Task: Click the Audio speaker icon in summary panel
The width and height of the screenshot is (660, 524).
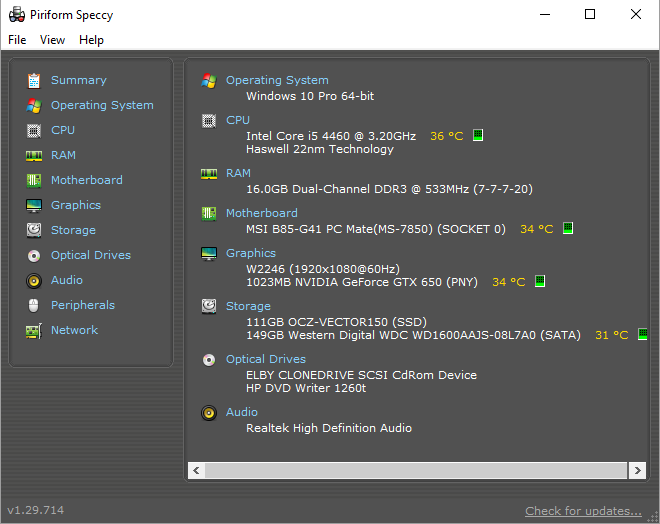Action: pos(209,413)
